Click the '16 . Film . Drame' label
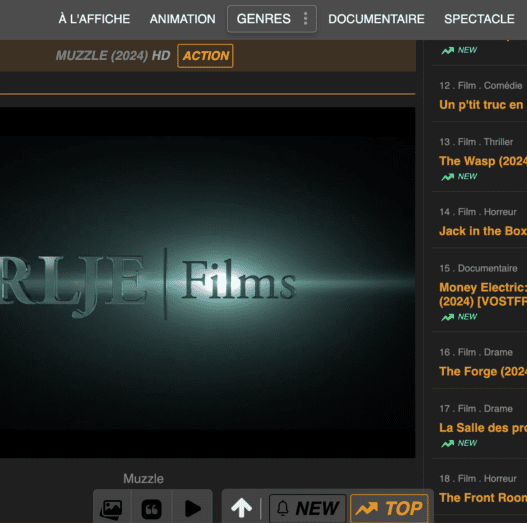Viewport: 527px width, 523px height. 476,352
